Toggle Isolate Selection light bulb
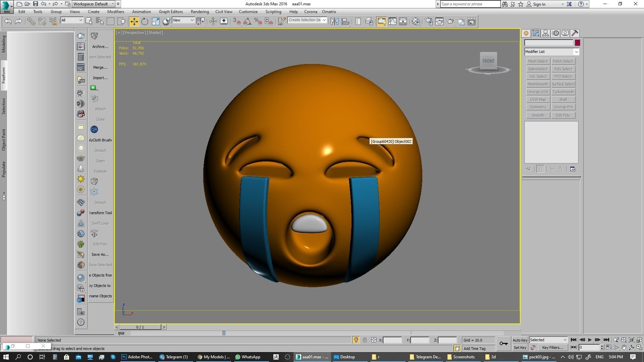Image resolution: width=644 pixels, height=362 pixels. tap(356, 340)
